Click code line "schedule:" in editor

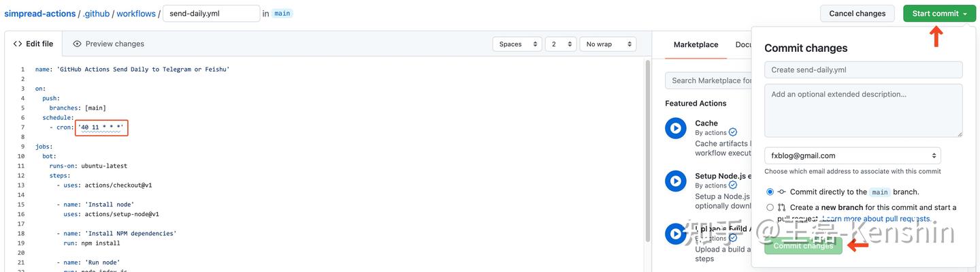(x=58, y=118)
